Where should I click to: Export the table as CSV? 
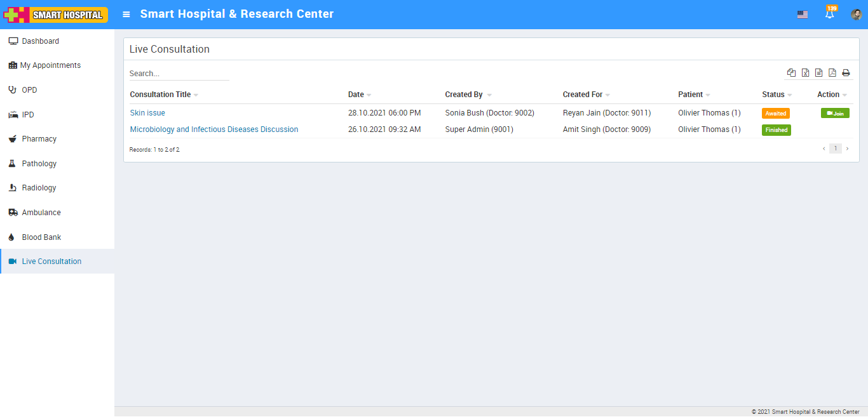(819, 73)
